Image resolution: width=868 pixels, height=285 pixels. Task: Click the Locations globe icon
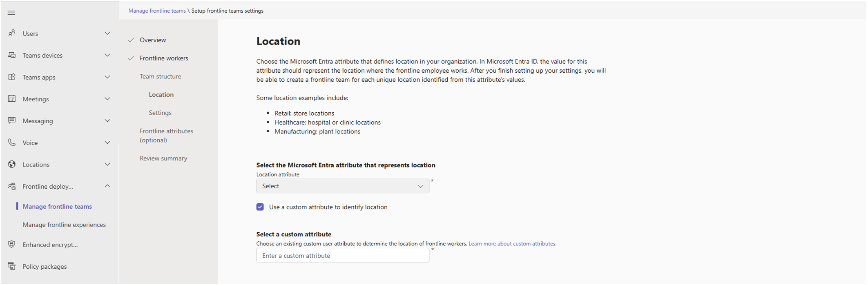pos(12,164)
